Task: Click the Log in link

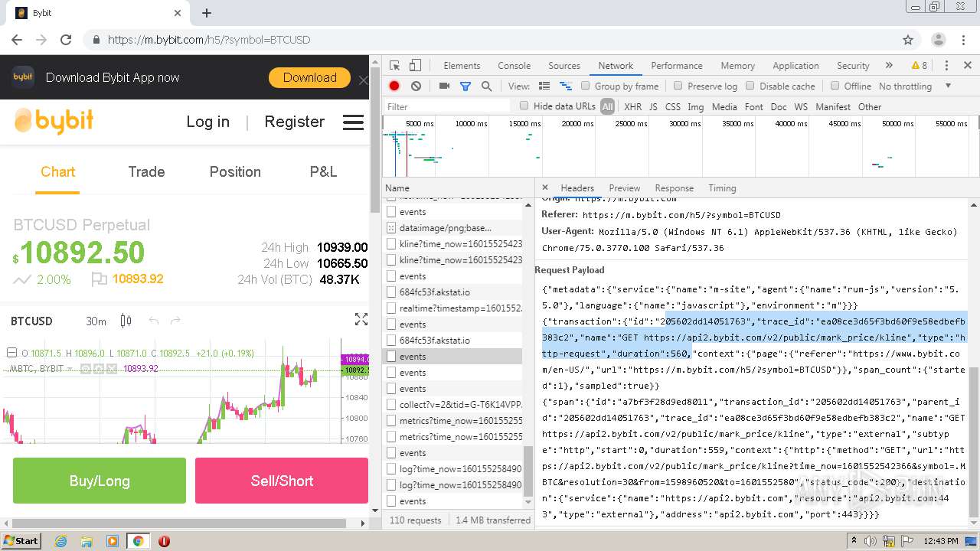Action: tap(207, 122)
